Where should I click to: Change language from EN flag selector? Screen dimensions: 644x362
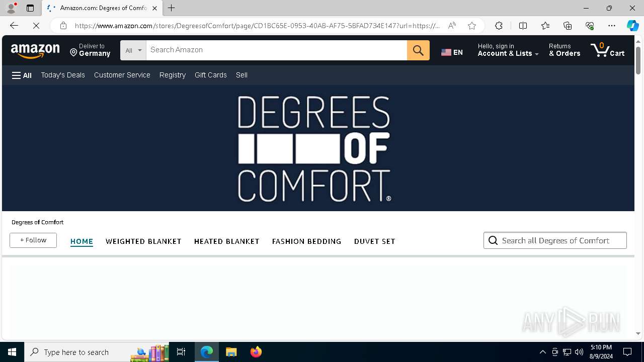tap(452, 52)
